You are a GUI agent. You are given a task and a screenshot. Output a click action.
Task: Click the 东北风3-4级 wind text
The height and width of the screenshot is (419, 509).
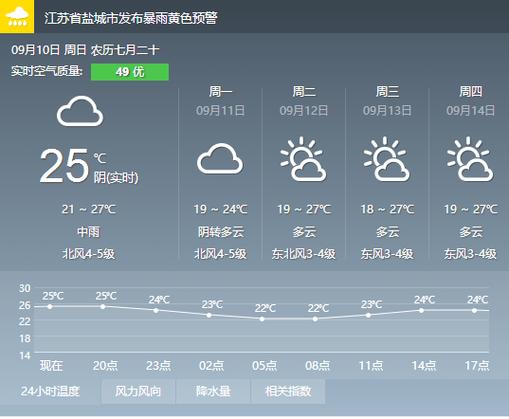click(x=304, y=254)
